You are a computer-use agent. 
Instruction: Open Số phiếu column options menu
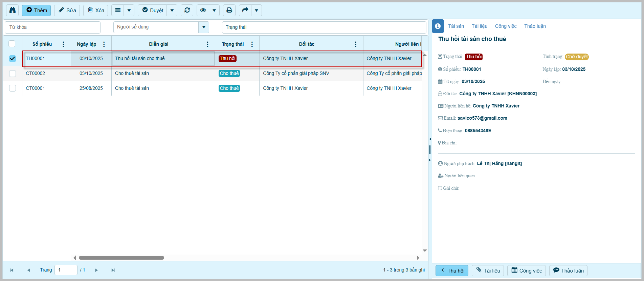pyautogui.click(x=63, y=44)
